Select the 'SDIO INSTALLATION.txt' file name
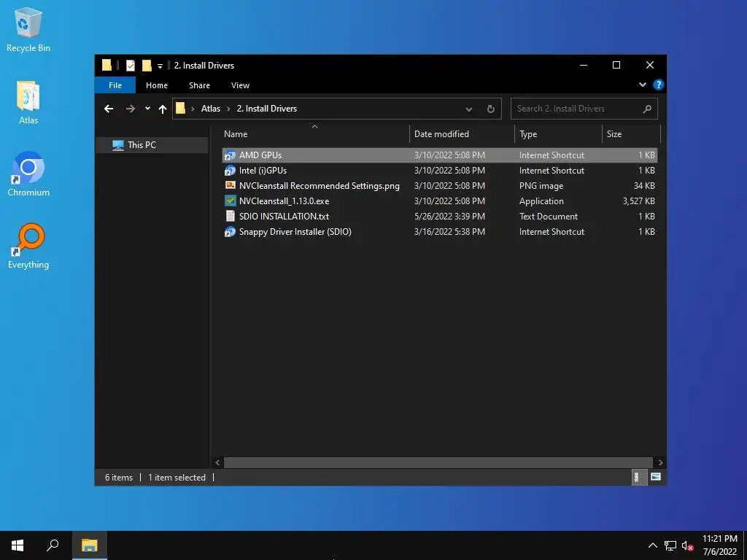Viewport: 747px width, 560px height. [284, 216]
